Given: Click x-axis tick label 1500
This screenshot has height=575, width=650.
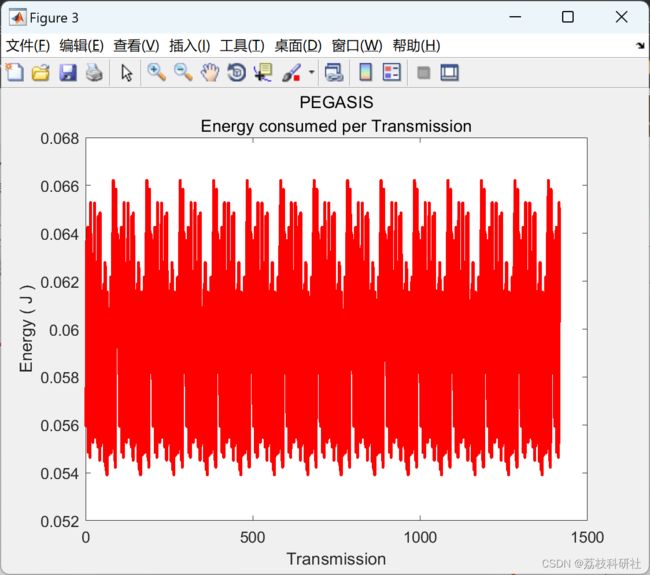Looking at the screenshot, I should pyautogui.click(x=587, y=537).
